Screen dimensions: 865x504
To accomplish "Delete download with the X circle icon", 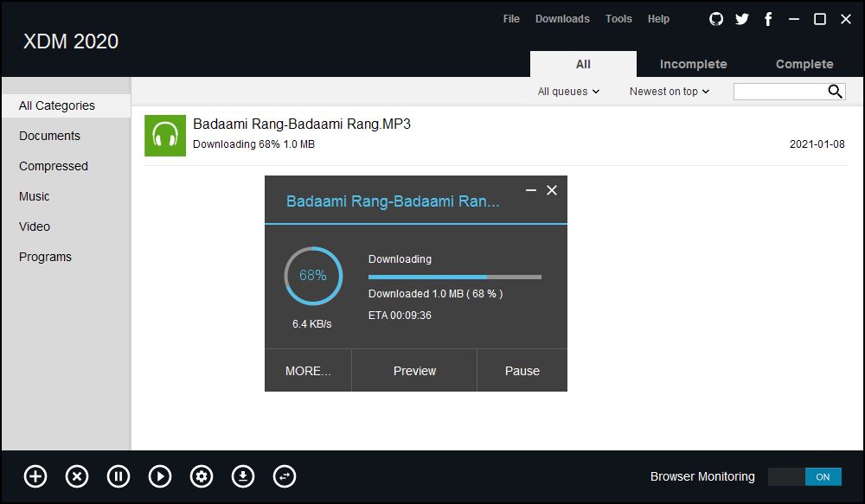I will [77, 476].
